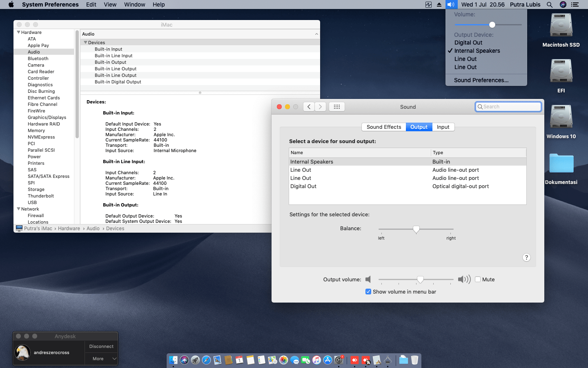Open the volume speaker icon in the menu bar
588x368 pixels.
click(x=451, y=4)
